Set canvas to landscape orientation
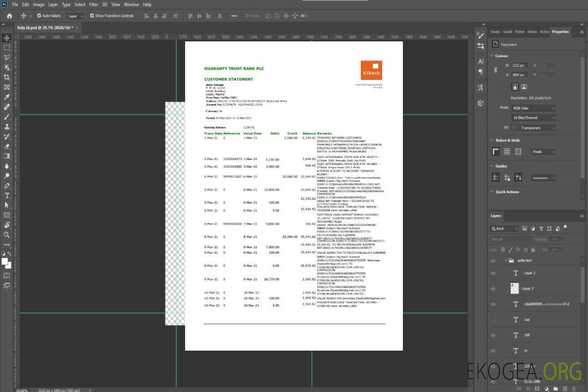588x392 pixels. point(524,87)
